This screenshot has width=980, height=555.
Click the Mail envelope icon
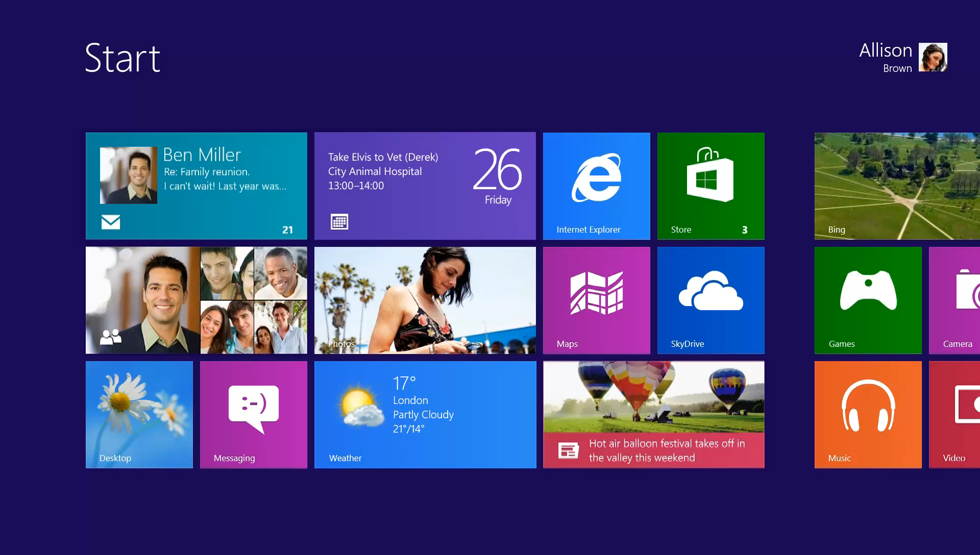tap(111, 222)
